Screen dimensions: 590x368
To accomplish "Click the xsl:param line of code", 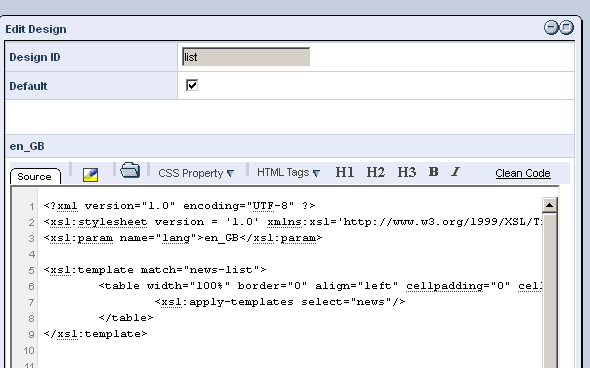I will pyautogui.click(x=183, y=238).
